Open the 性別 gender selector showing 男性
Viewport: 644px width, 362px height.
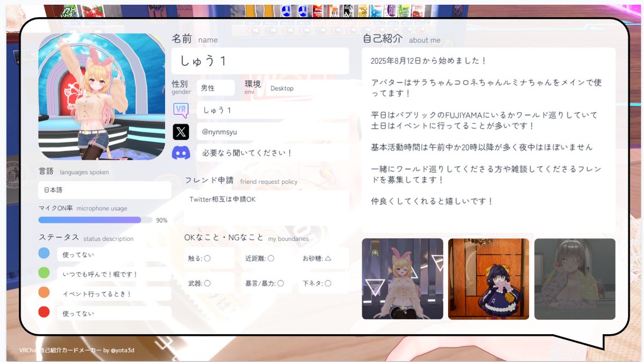point(216,87)
